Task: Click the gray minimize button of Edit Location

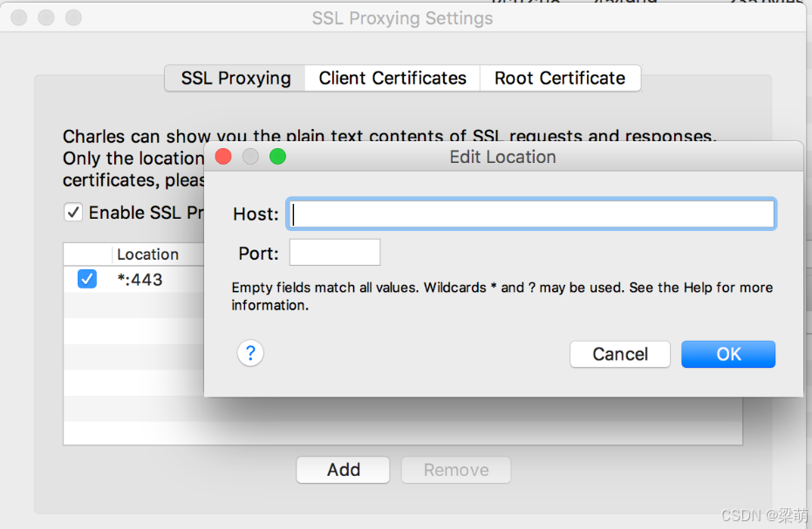Action: (x=250, y=156)
